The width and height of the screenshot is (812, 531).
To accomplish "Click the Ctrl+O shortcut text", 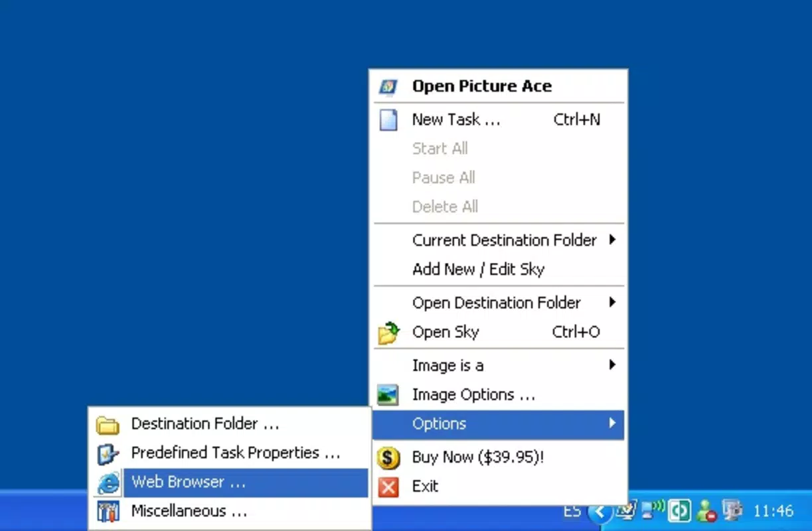I will point(576,332).
